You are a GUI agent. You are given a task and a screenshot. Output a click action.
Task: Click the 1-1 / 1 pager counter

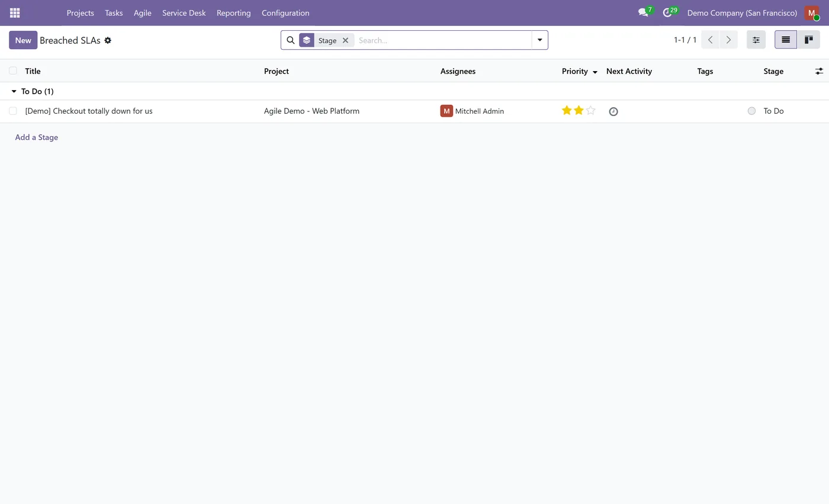point(685,40)
